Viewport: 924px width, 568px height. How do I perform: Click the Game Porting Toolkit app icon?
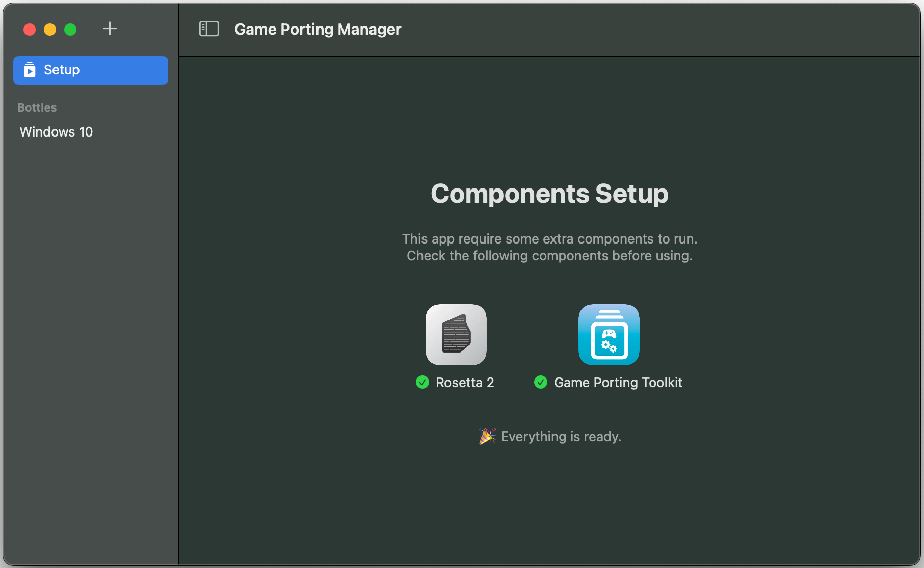coord(609,335)
